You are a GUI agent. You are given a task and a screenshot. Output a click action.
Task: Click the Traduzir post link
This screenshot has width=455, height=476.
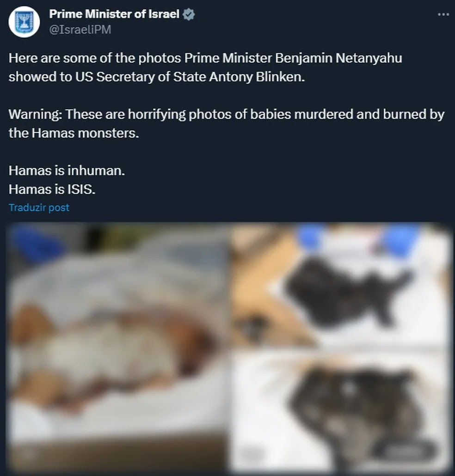coord(39,207)
